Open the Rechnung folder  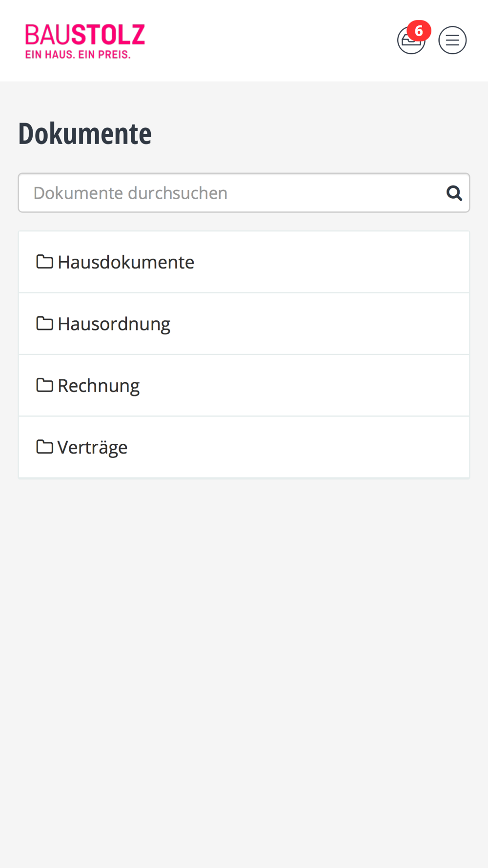[x=99, y=386]
